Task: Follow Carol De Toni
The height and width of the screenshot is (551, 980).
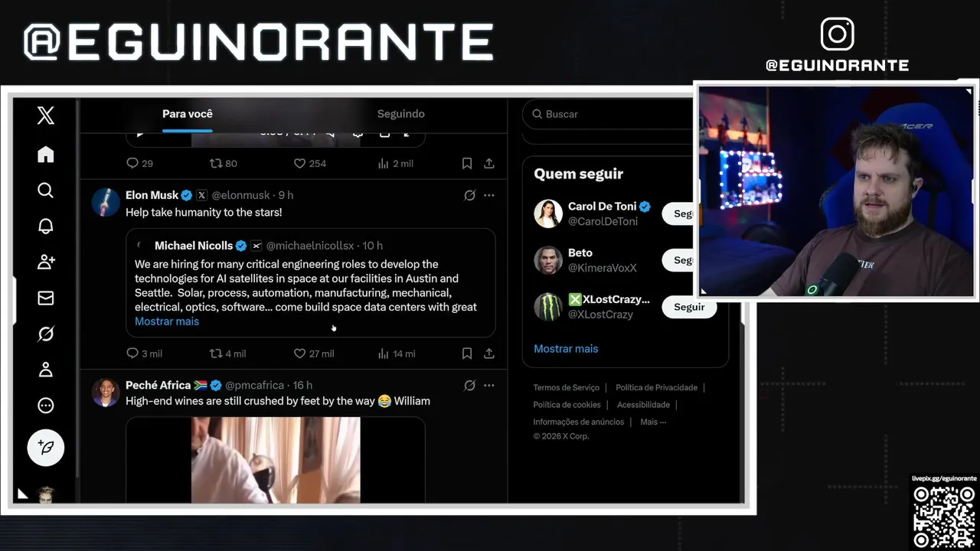Action: tap(678, 214)
